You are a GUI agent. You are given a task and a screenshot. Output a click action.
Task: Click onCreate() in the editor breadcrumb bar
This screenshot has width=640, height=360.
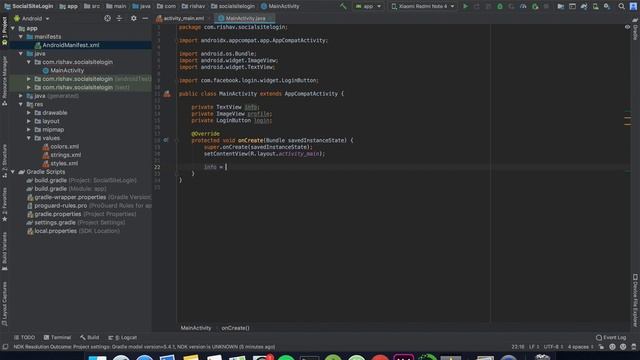click(x=235, y=328)
